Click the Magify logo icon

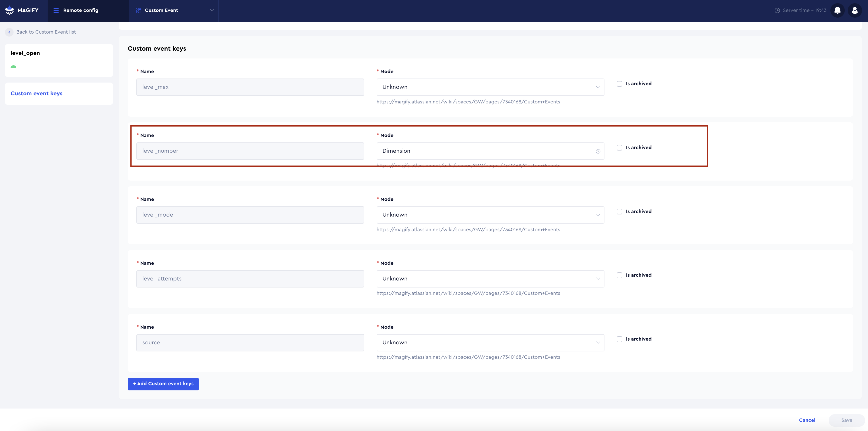9,11
